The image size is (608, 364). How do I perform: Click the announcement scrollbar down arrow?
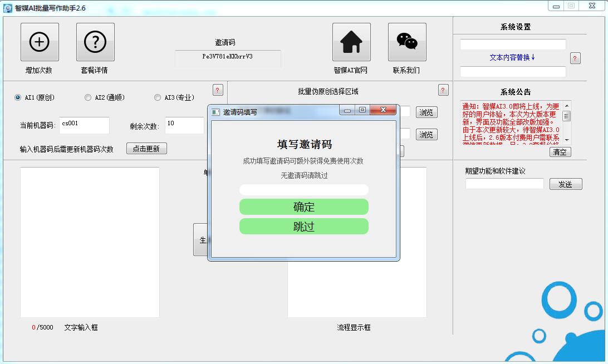(x=567, y=140)
